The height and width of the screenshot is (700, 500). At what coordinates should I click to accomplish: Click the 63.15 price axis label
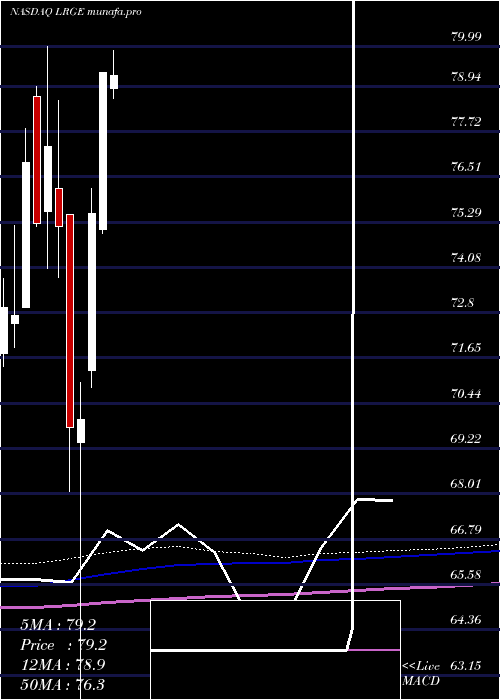[x=466, y=666]
